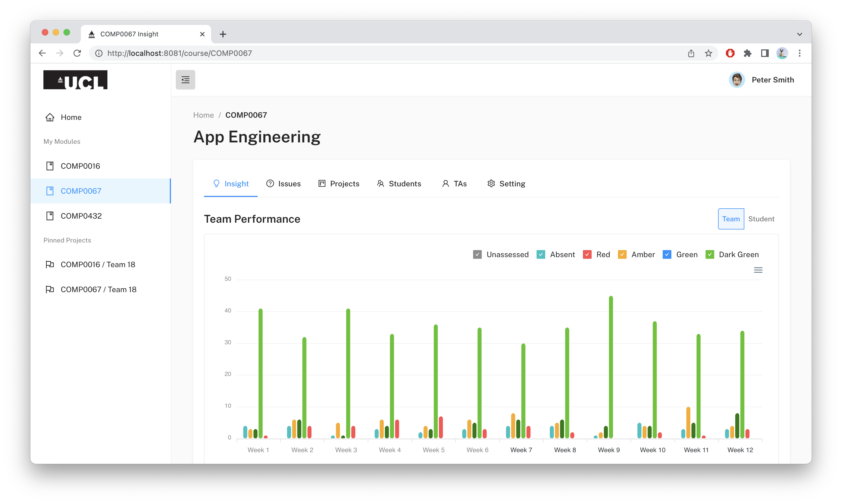842x504 pixels.
Task: Share the page via share icon
Action: (691, 53)
